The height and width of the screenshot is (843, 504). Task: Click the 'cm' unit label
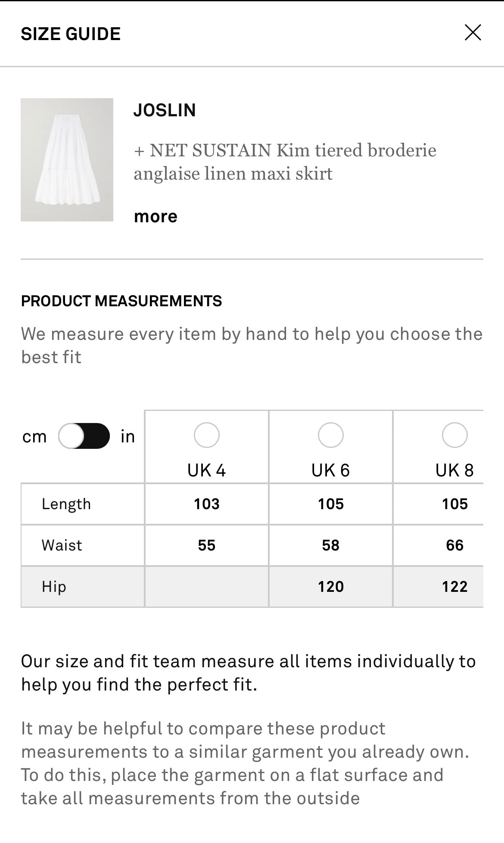click(x=34, y=436)
